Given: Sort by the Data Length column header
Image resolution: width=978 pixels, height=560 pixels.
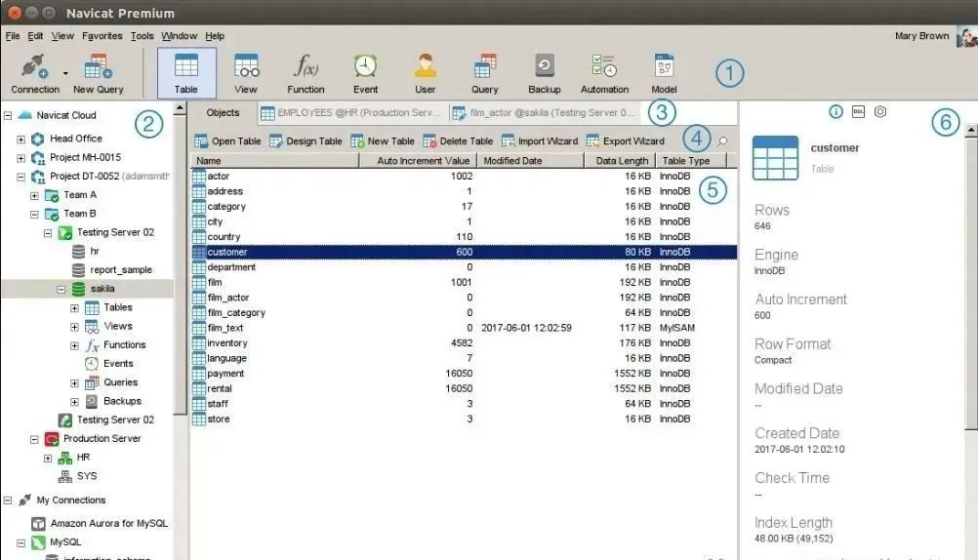Looking at the screenshot, I should (620, 161).
